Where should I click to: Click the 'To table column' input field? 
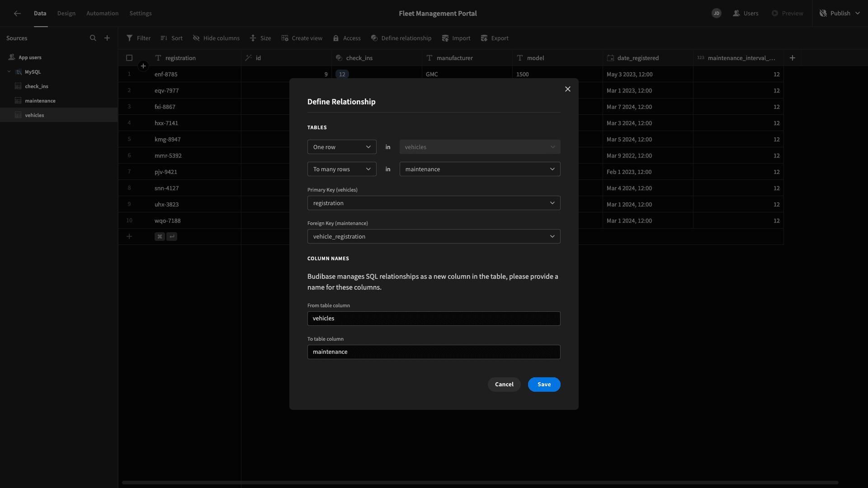coord(434,352)
